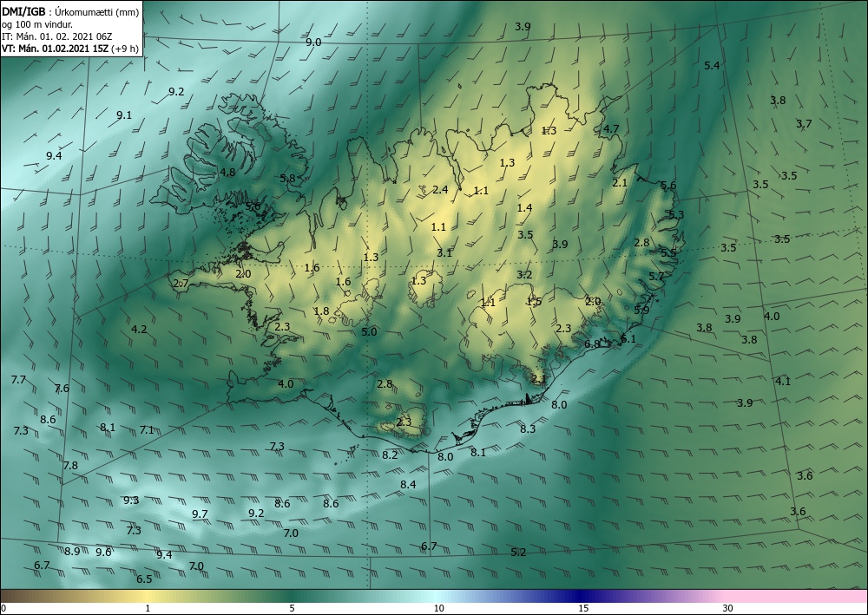Click the '8.9' value on the map
Viewport: 868px width, 615px height.
click(72, 551)
